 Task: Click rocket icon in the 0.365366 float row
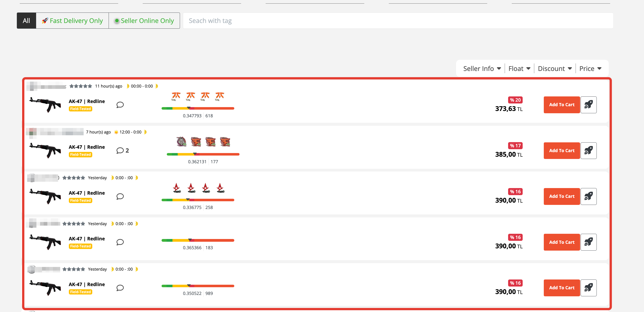pyautogui.click(x=588, y=242)
